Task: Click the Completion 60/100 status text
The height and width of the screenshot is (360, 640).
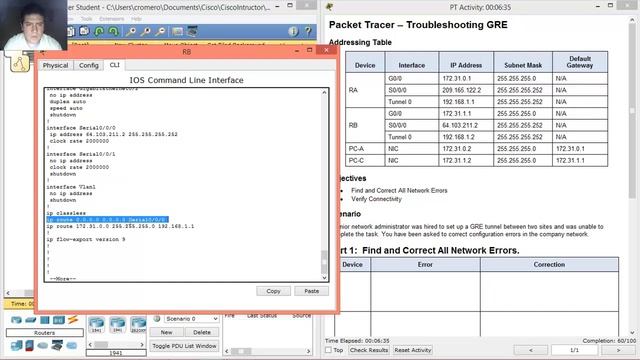Action: [609, 340]
